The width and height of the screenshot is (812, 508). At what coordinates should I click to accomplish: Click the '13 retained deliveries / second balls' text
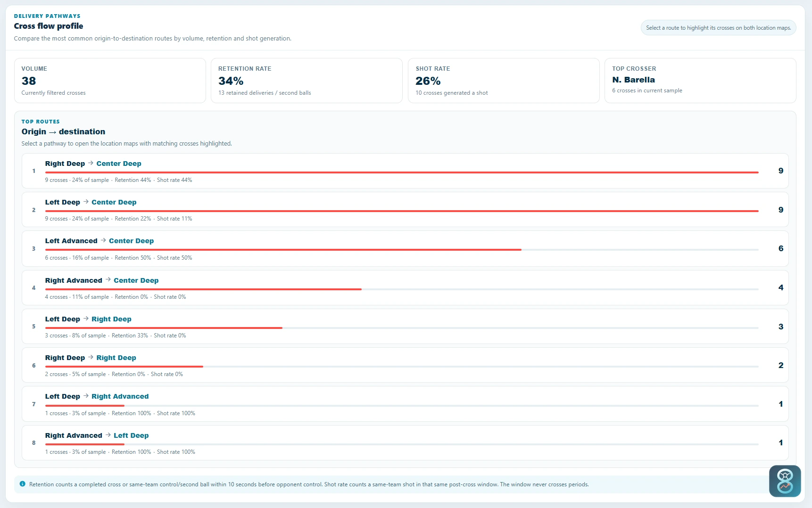click(265, 93)
